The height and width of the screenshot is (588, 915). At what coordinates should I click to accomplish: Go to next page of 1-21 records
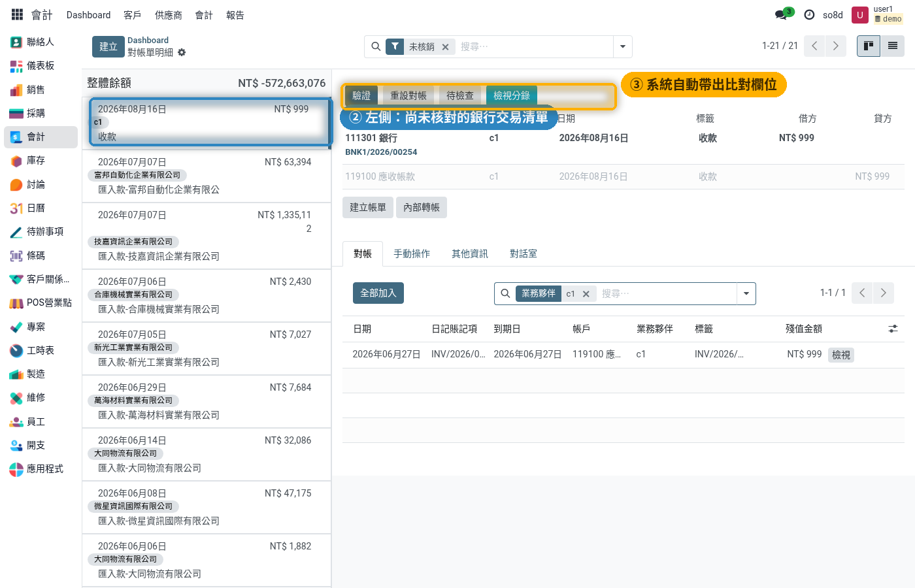coord(835,46)
